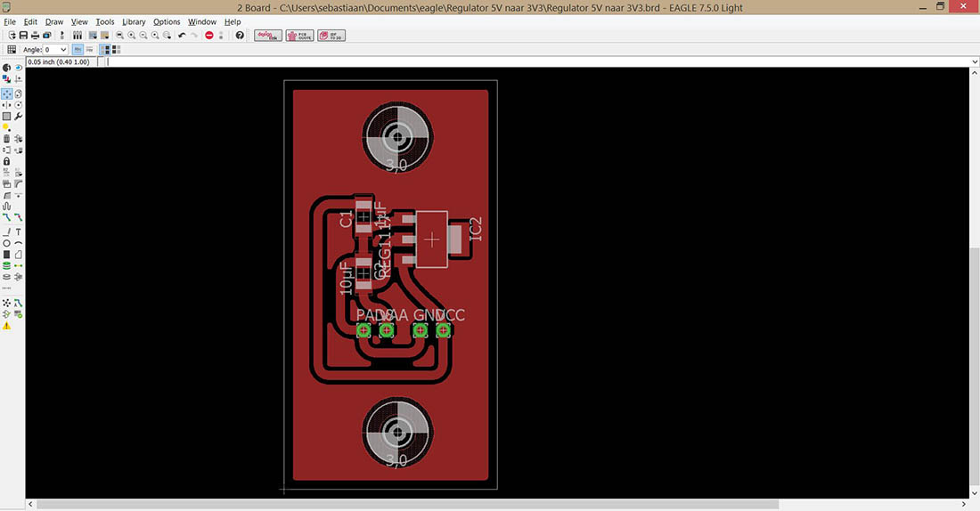Image resolution: width=980 pixels, height=511 pixels.
Task: Select the Text tool
Action: coord(18,231)
